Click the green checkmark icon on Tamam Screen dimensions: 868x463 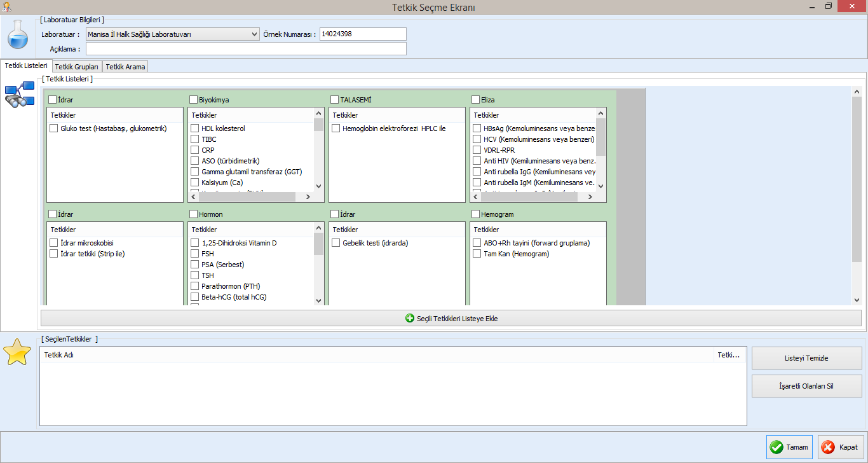click(x=776, y=447)
